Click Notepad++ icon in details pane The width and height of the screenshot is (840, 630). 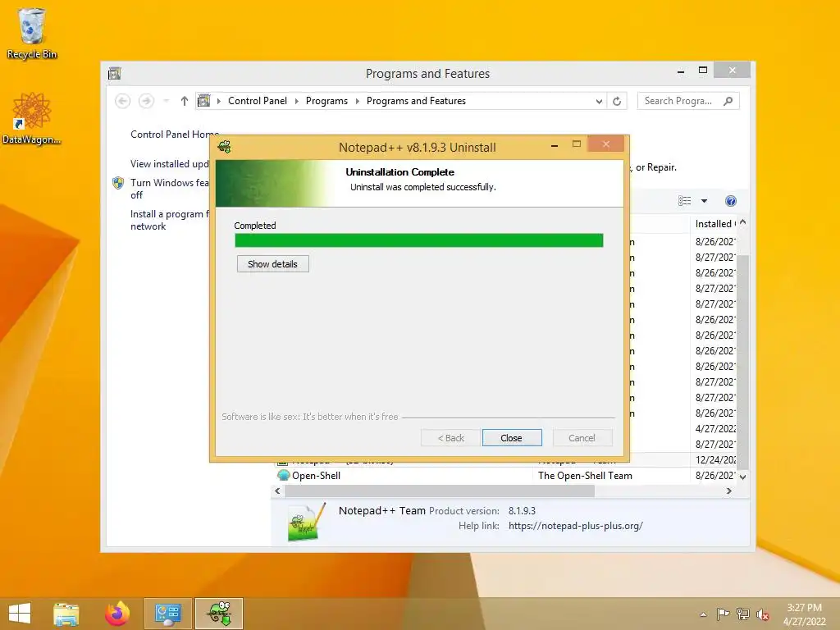point(307,522)
